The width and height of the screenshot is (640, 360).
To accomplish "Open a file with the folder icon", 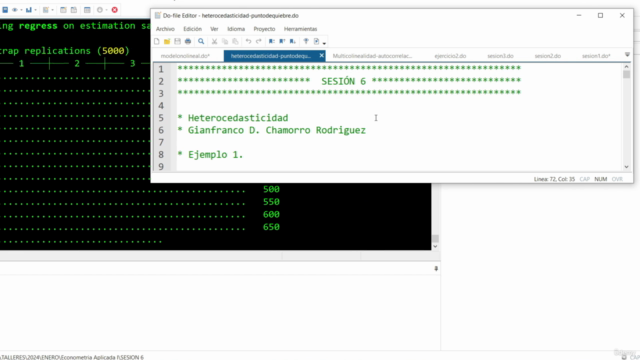I will (x=167, y=41).
